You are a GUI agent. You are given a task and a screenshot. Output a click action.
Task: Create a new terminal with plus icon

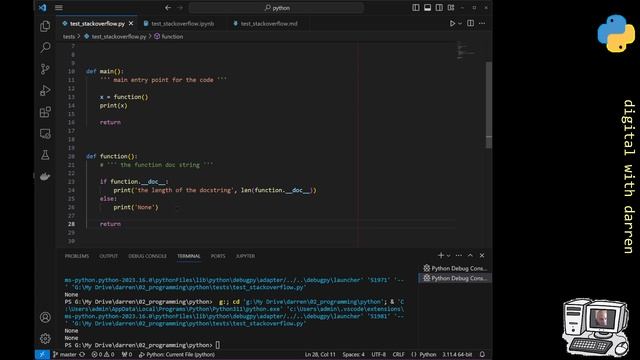pos(441,255)
